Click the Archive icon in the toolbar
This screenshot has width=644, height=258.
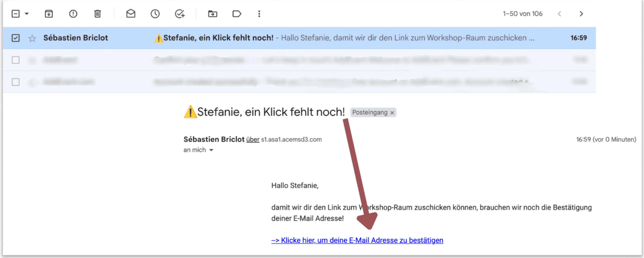click(49, 14)
